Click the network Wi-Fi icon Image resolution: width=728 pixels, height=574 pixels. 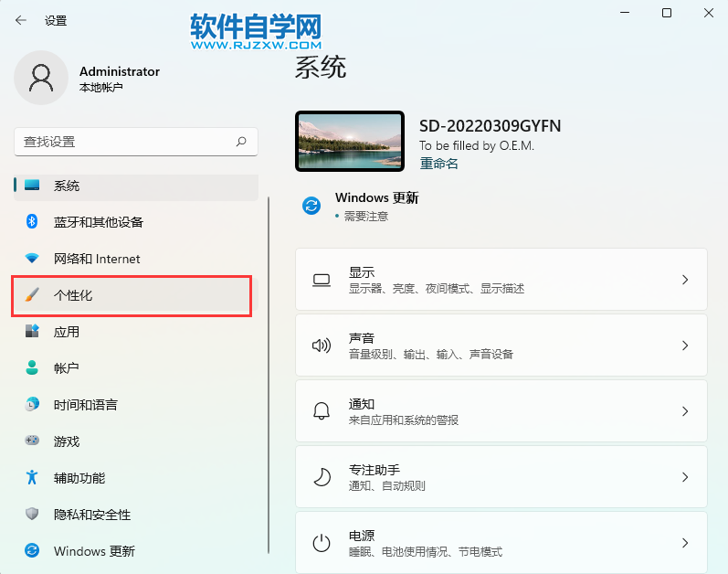32,259
